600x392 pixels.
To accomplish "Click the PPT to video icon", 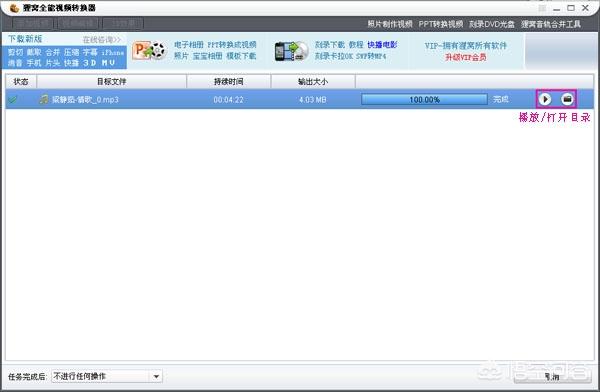I will pos(148,51).
